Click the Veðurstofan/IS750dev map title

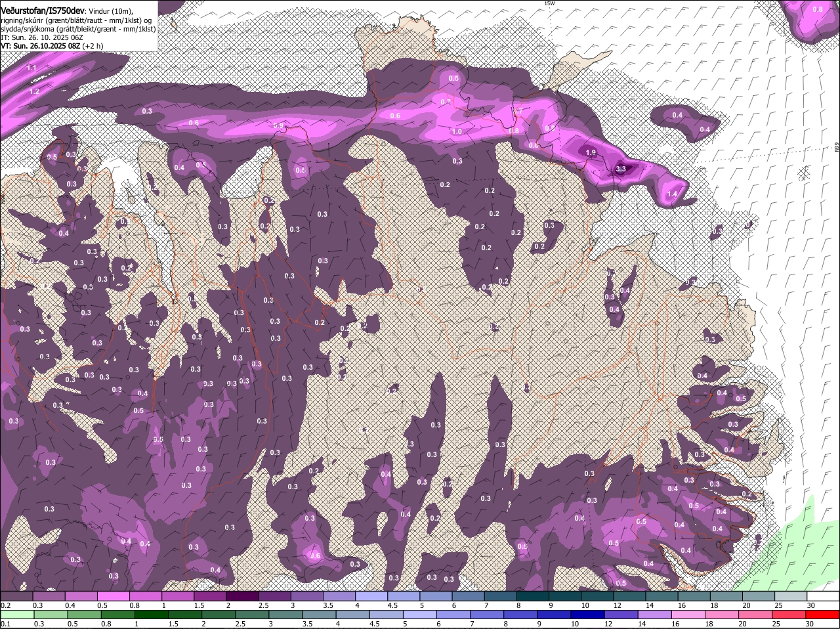43,11
